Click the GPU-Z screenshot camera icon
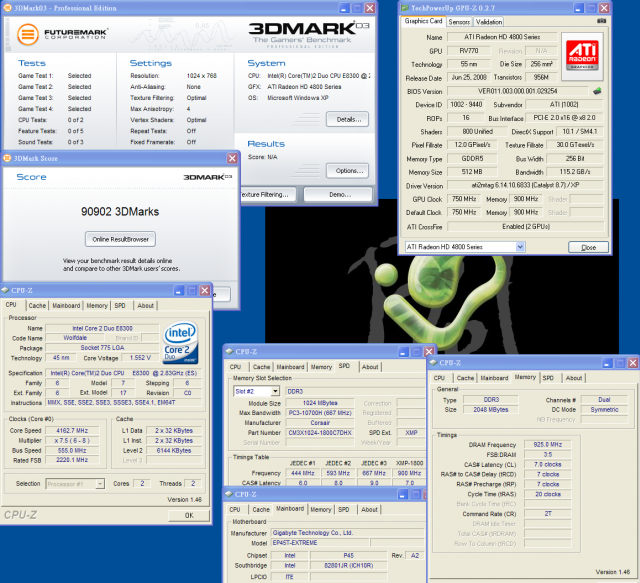640x583 pixels. (x=601, y=20)
